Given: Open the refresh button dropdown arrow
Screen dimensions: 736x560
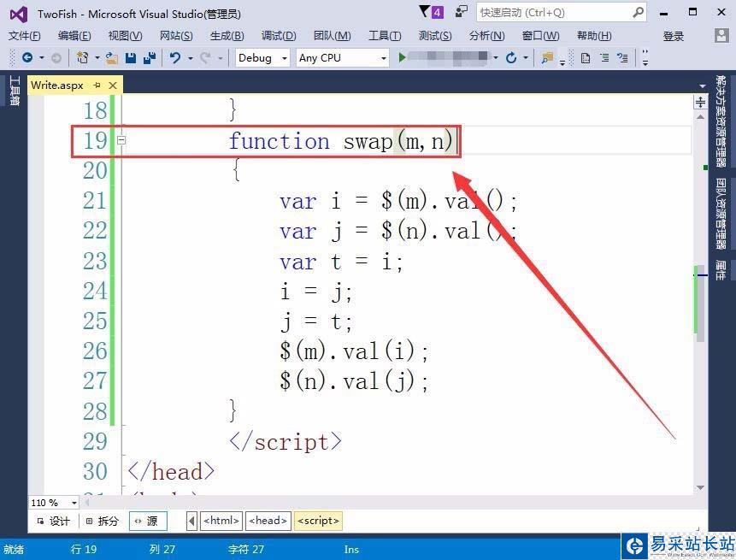Looking at the screenshot, I should coord(525,58).
